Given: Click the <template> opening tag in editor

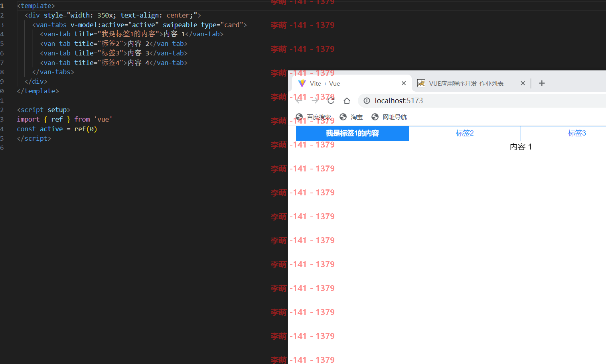Looking at the screenshot, I should (36, 6).
